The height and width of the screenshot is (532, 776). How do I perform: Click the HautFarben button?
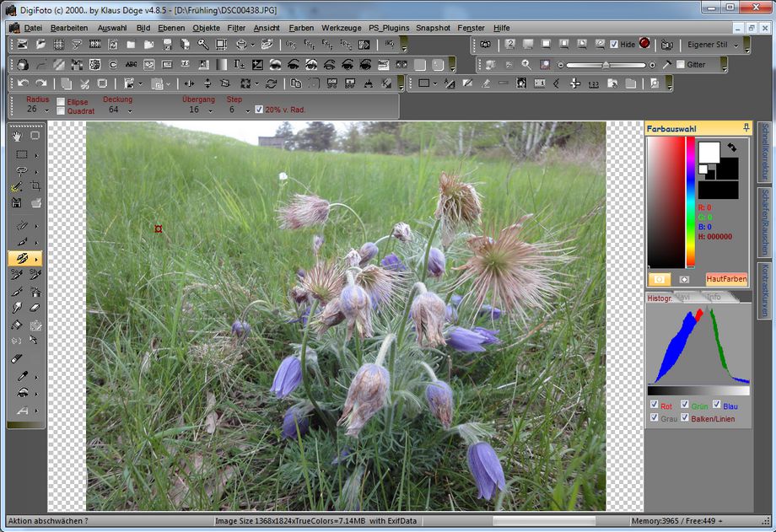pos(725,278)
